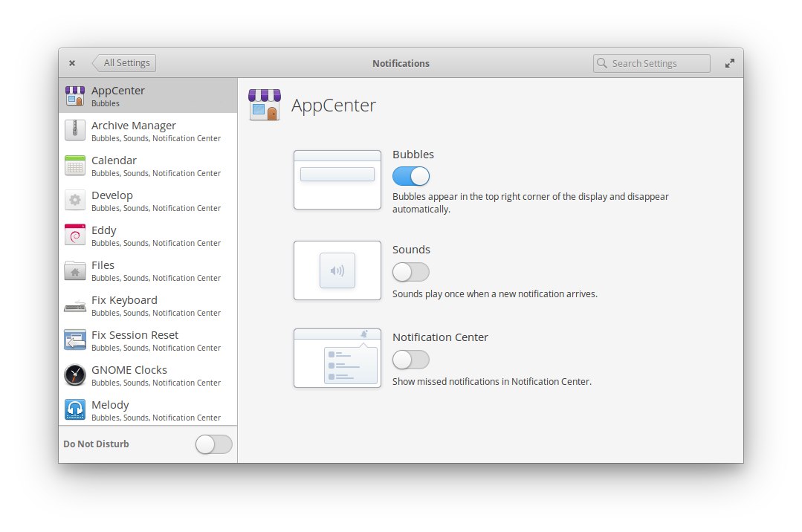Click the Notification Center preview thumbnail
The width and height of the screenshot is (802, 532).
click(337, 358)
